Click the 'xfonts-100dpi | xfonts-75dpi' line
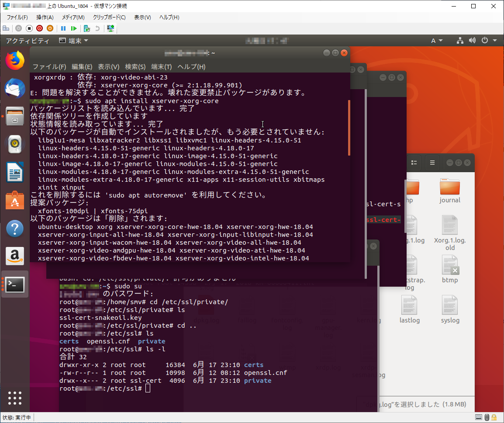The image size is (504, 423). pyautogui.click(x=93, y=211)
